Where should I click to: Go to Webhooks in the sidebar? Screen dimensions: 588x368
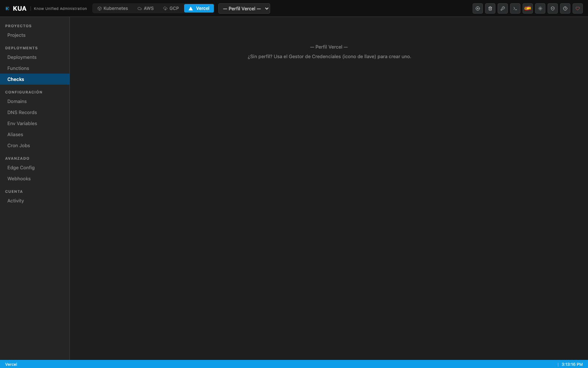tap(35, 179)
